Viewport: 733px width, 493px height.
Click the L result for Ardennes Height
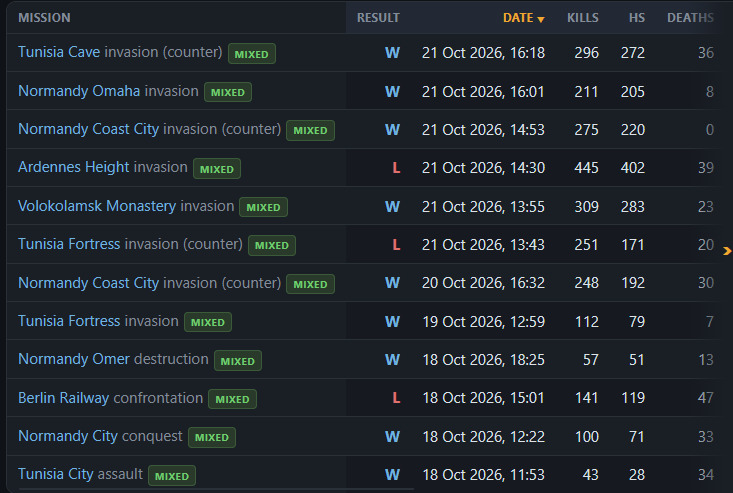[x=396, y=168]
